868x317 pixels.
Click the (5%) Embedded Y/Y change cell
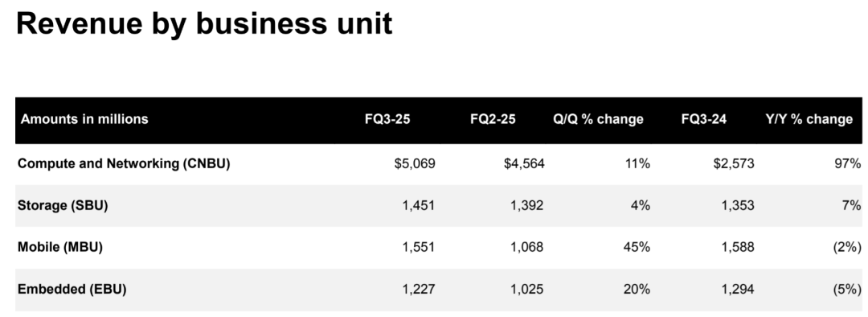[x=847, y=290]
